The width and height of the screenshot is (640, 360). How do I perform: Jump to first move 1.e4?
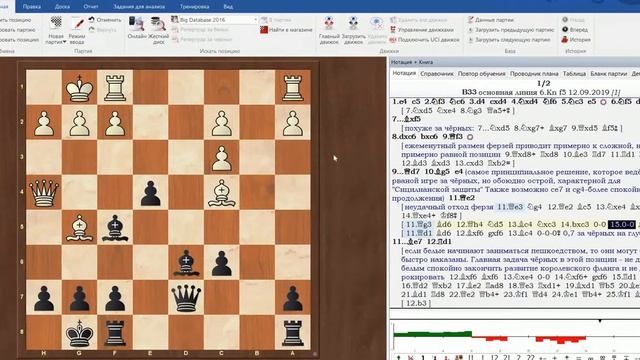(400, 102)
